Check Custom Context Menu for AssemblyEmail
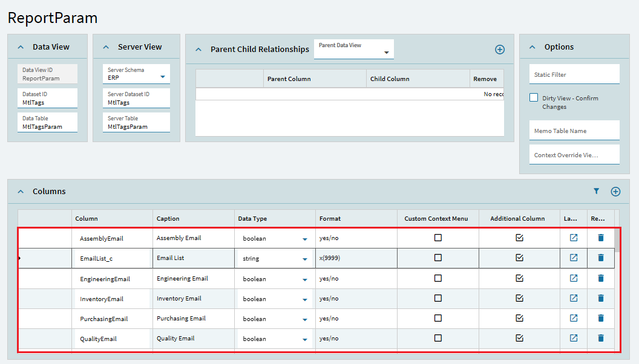This screenshot has width=639, height=364. pos(437,238)
